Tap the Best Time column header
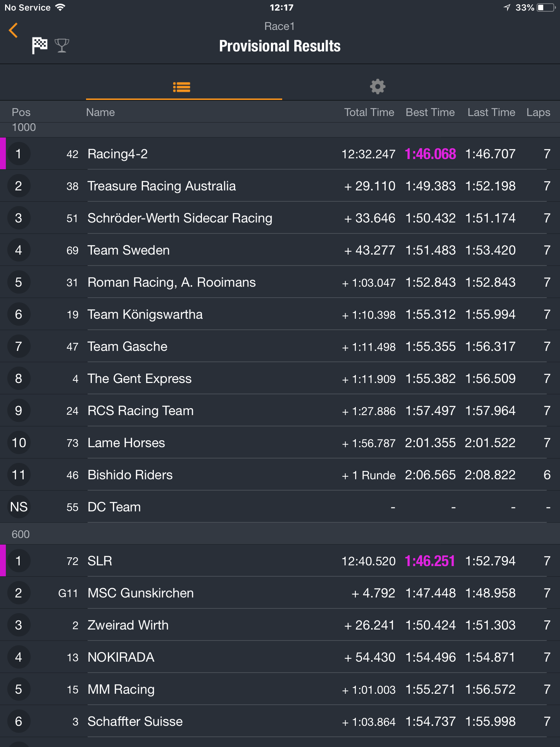560x747 pixels. click(430, 112)
